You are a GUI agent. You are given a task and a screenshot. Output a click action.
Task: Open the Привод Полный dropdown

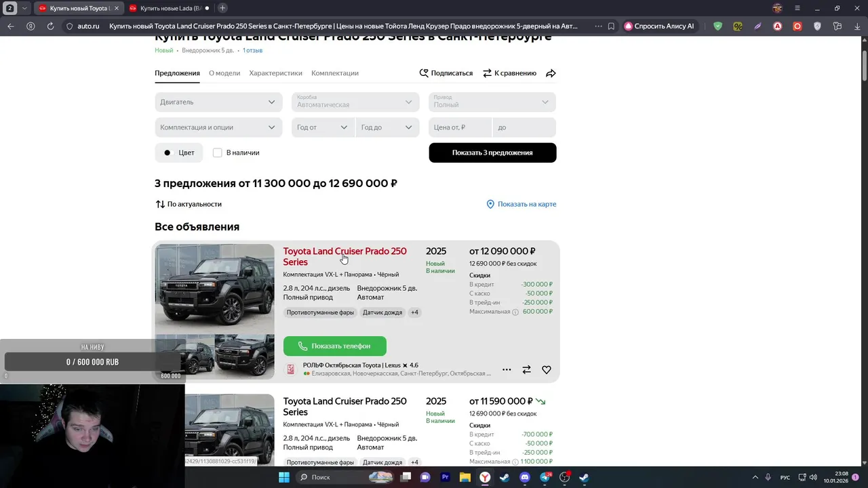(492, 102)
